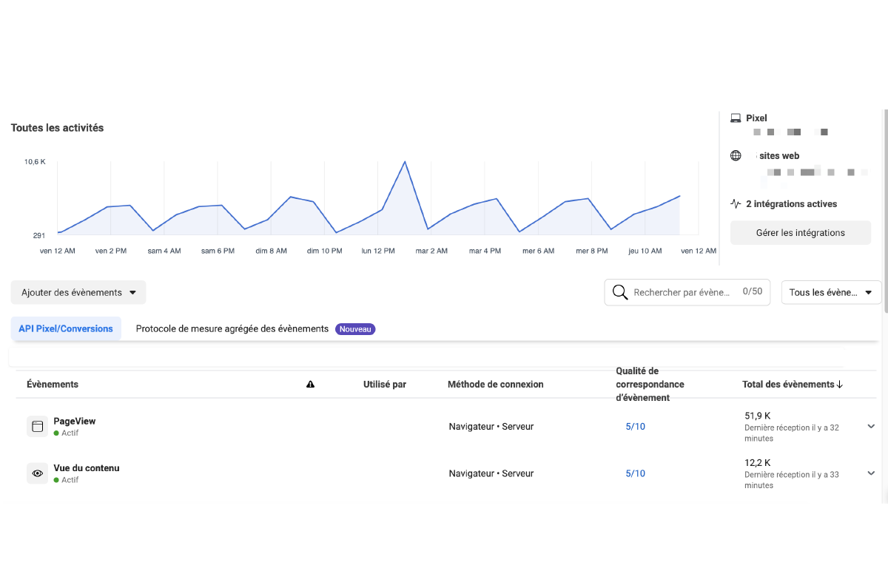888x588 pixels.
Task: Click the Pixel laptop icon
Action: (x=736, y=118)
